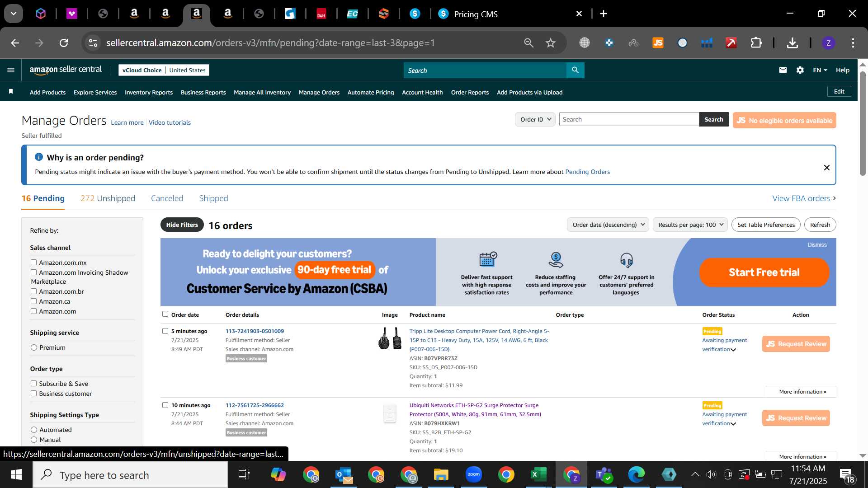Image resolution: width=868 pixels, height=488 pixels.
Task: Tick the select-all orders checkbox in header
Action: 165,314
